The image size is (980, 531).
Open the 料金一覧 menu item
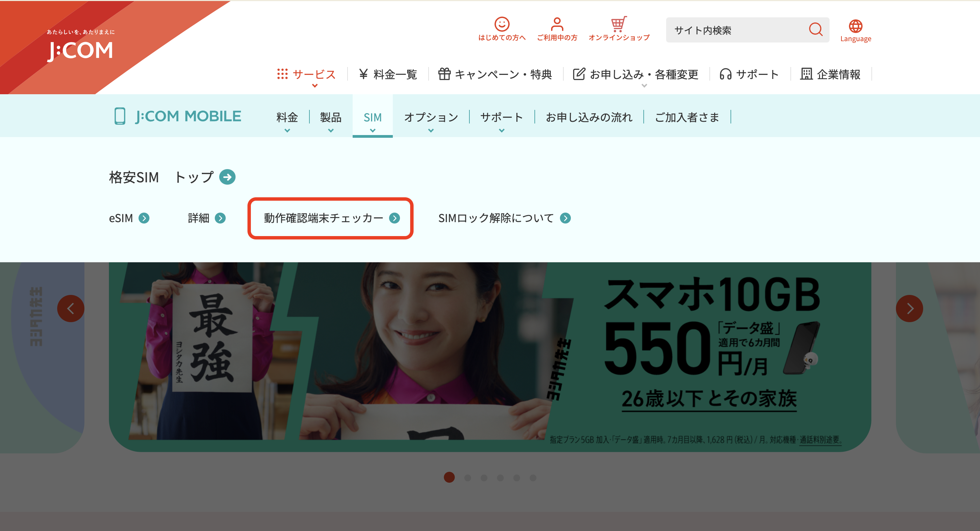pyautogui.click(x=388, y=74)
